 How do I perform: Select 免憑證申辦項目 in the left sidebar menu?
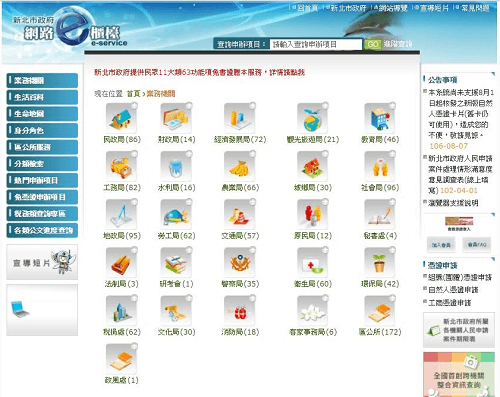[x=42, y=197]
